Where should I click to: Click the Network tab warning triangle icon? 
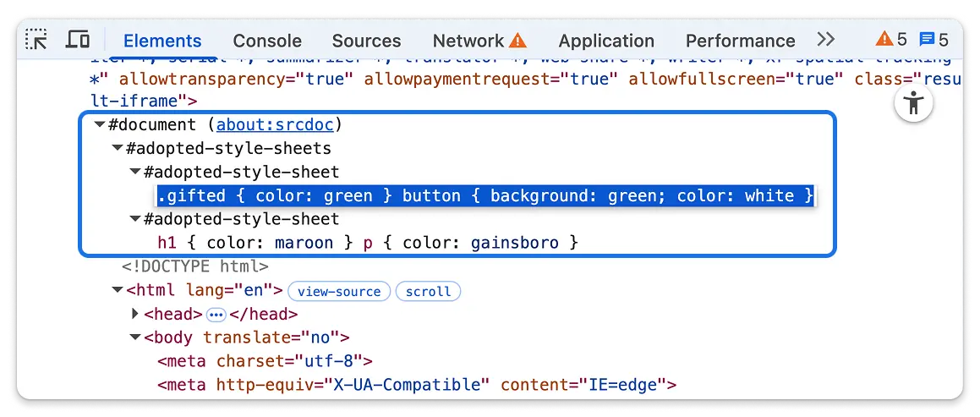pyautogui.click(x=517, y=41)
